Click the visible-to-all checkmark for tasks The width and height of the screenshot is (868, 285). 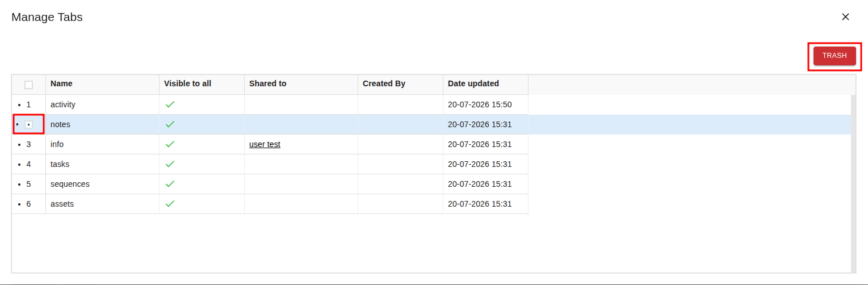170,164
